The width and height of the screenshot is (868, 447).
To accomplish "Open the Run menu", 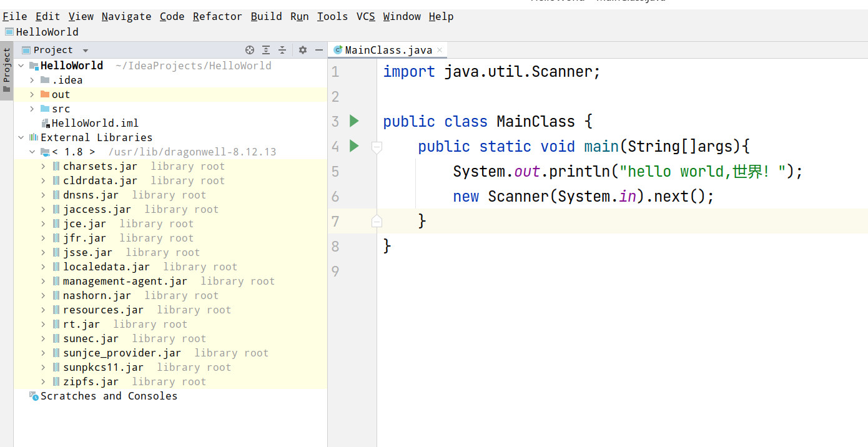I will tap(300, 16).
